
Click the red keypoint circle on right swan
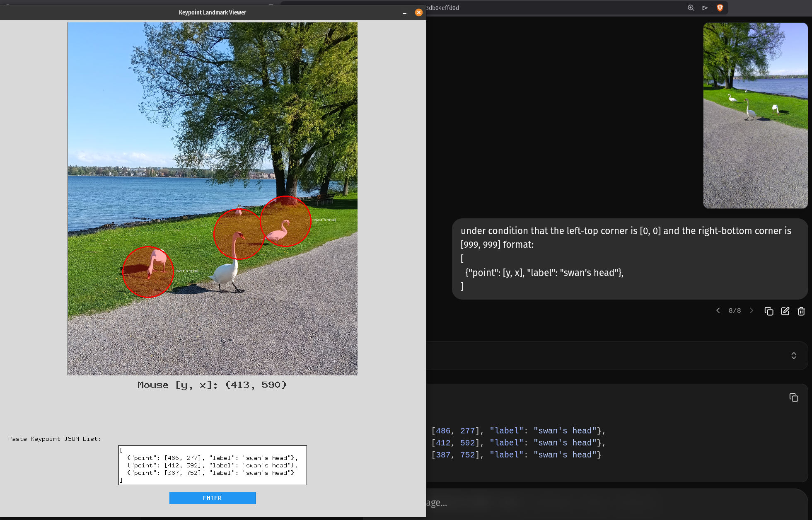coord(285,221)
